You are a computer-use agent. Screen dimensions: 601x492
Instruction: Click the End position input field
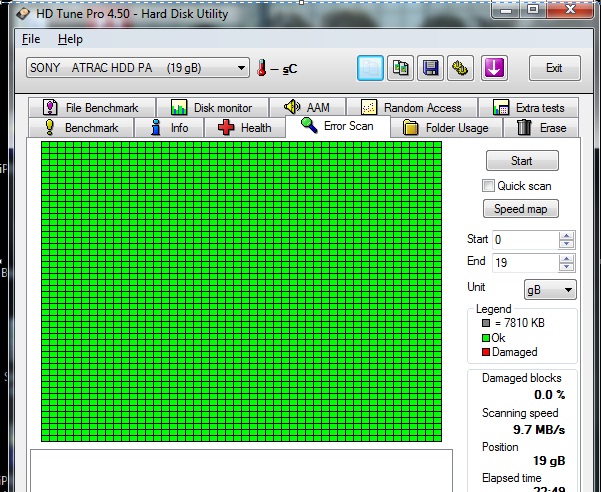point(524,262)
